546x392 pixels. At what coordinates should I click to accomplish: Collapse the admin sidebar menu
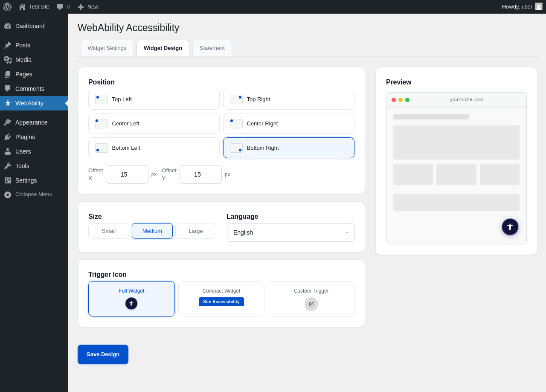coord(34,195)
